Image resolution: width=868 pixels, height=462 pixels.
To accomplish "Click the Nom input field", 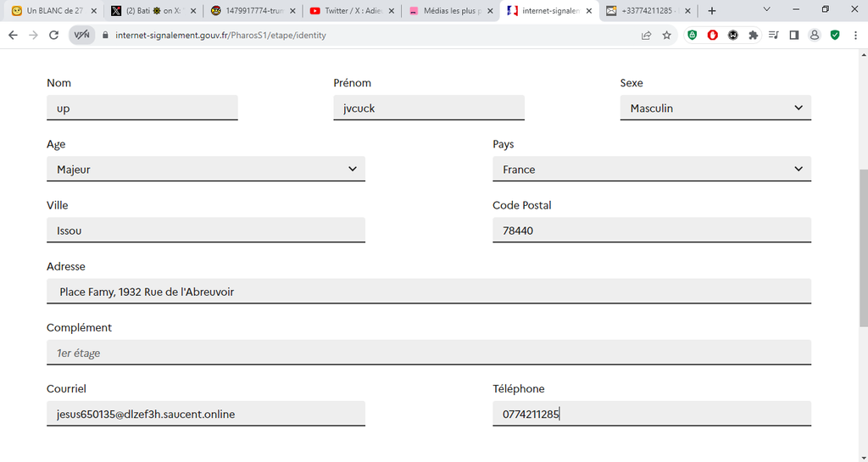I will coord(142,108).
